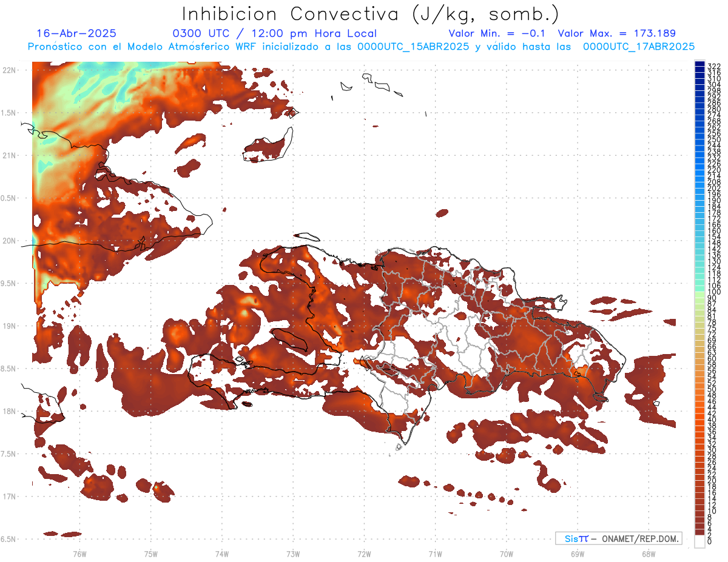This screenshot has height=562, width=728.
Task: Click the 'Valor Min. = -0.1' readout
Action: coord(497,33)
